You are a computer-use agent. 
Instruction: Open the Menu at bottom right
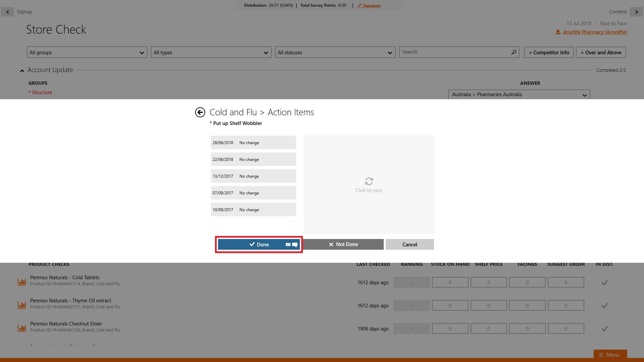coord(610,355)
